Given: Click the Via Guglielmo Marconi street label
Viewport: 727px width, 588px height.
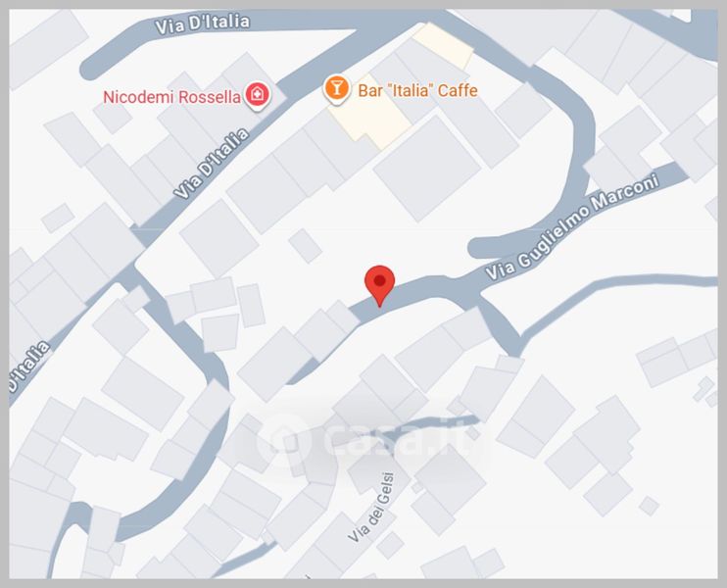Looking at the screenshot, I should pos(572,226).
